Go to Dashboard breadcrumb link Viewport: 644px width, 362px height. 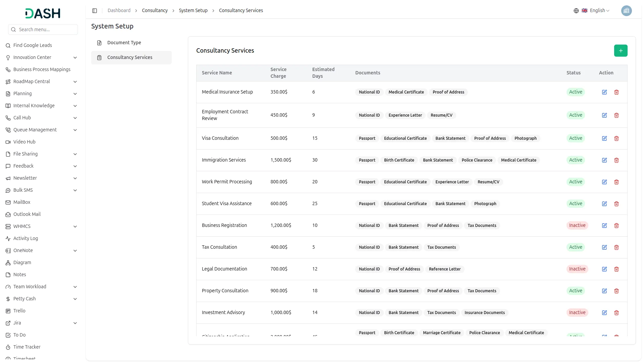coord(119,11)
